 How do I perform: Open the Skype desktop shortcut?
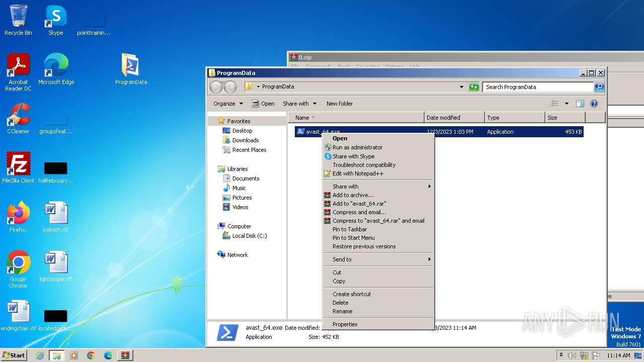click(x=55, y=20)
